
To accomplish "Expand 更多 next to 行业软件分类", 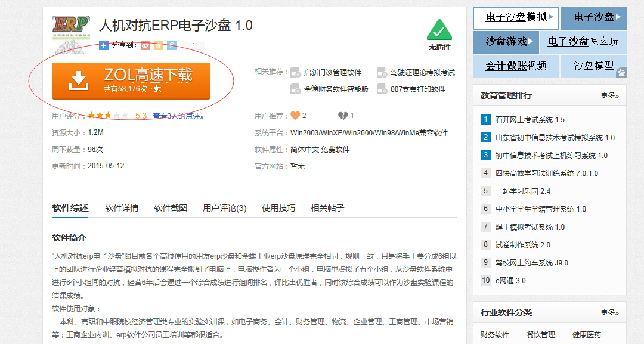I will [x=609, y=312].
